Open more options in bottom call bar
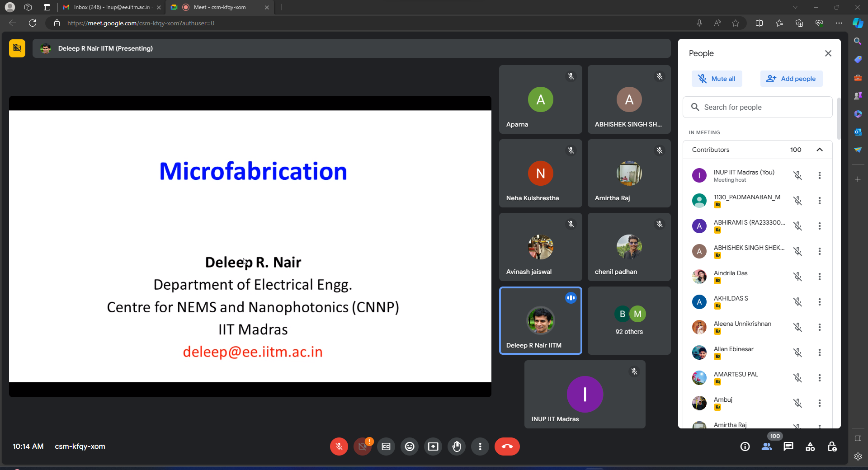This screenshot has height=470, width=868. 480,446
